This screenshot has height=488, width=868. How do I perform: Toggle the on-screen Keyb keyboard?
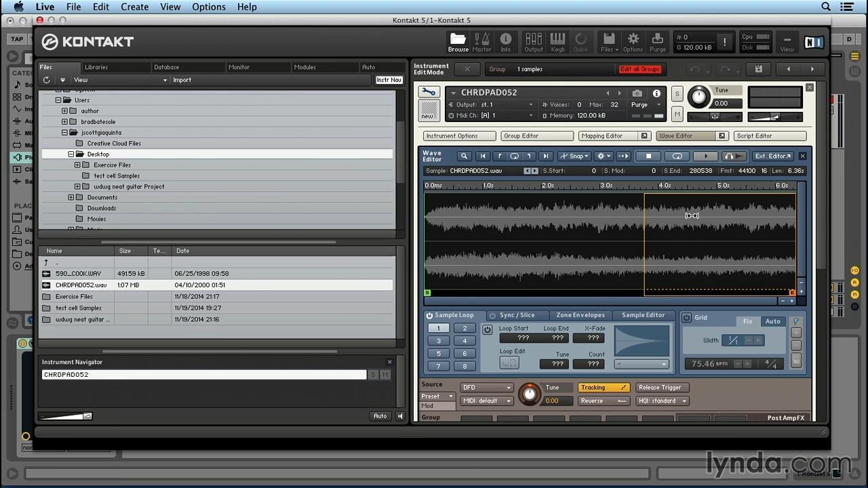[x=557, y=42]
